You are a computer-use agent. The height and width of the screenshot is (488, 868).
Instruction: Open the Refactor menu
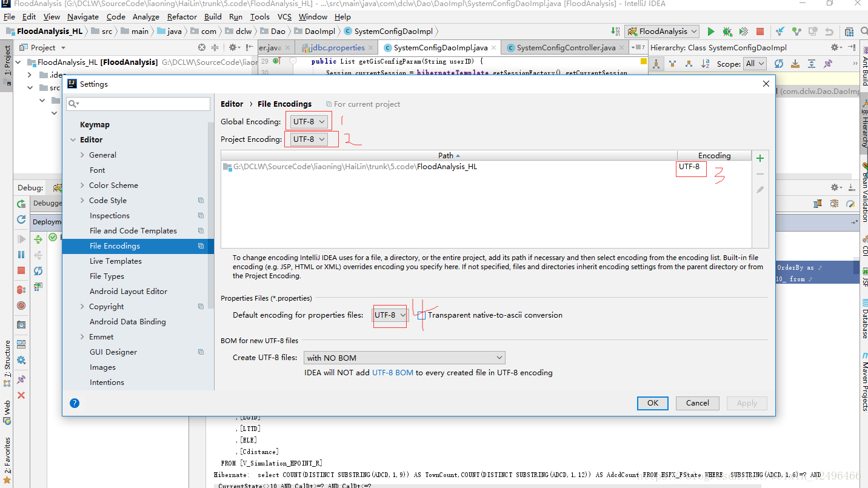click(x=182, y=17)
